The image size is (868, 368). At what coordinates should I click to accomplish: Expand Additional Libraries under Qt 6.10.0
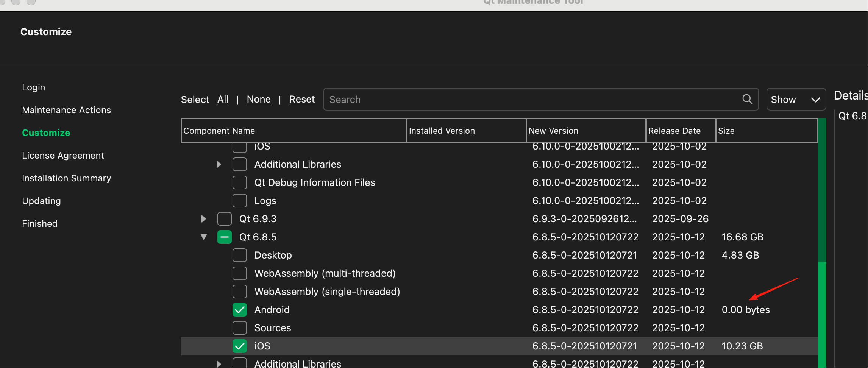219,164
